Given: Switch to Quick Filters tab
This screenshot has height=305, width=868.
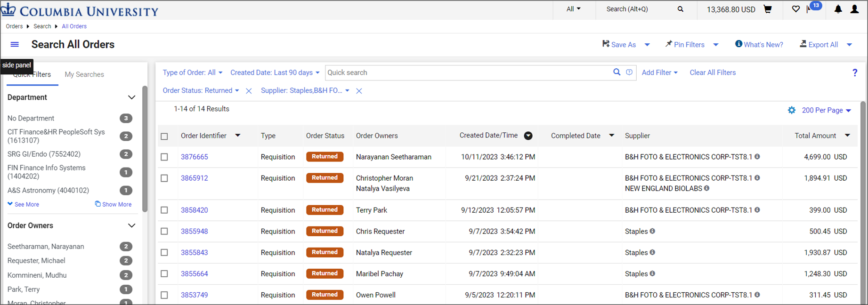Looking at the screenshot, I should point(32,74).
